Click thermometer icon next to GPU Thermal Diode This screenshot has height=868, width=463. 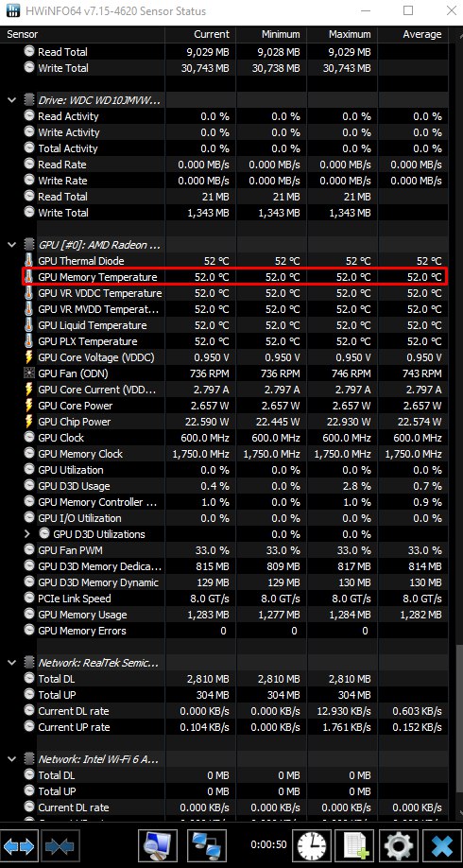(28, 261)
